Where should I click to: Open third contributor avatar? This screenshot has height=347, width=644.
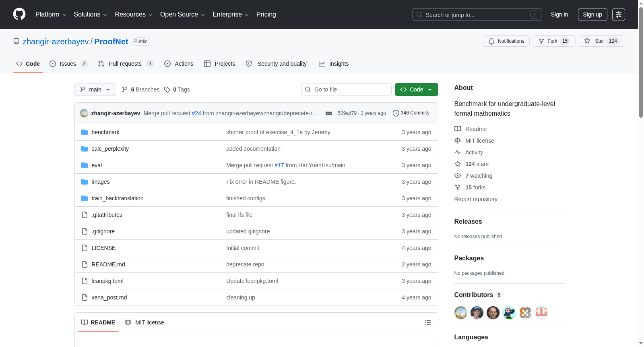click(x=493, y=313)
